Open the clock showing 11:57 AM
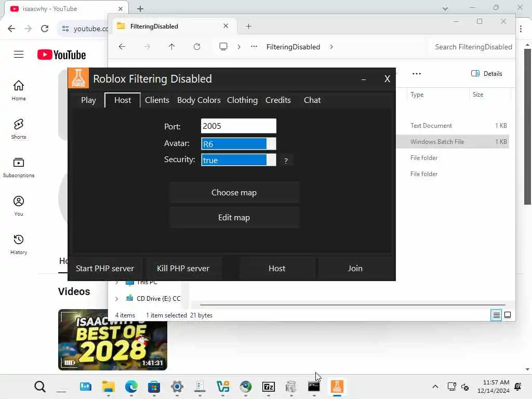 pyautogui.click(x=494, y=387)
